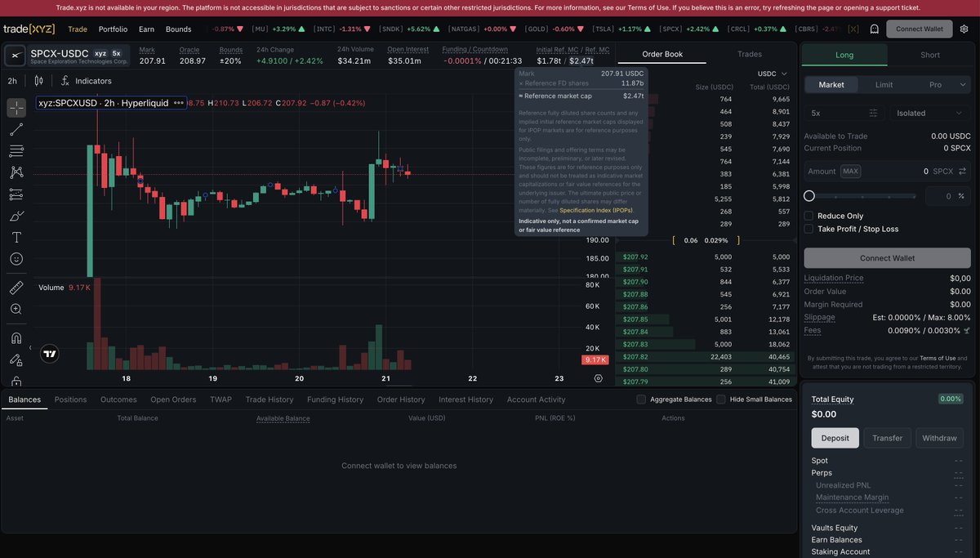Open the Open Orders tab
This screenshot has width=980, height=558.
click(x=173, y=400)
